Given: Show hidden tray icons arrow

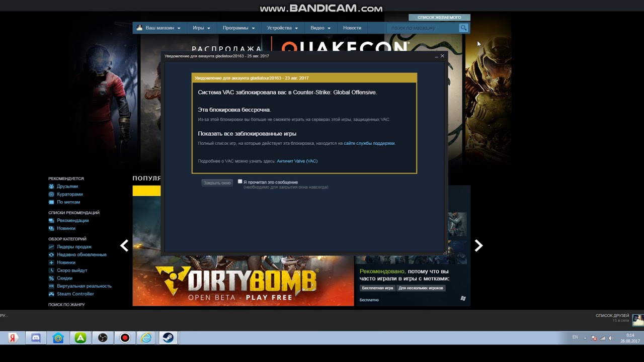Looking at the screenshot, I should pos(585,338).
